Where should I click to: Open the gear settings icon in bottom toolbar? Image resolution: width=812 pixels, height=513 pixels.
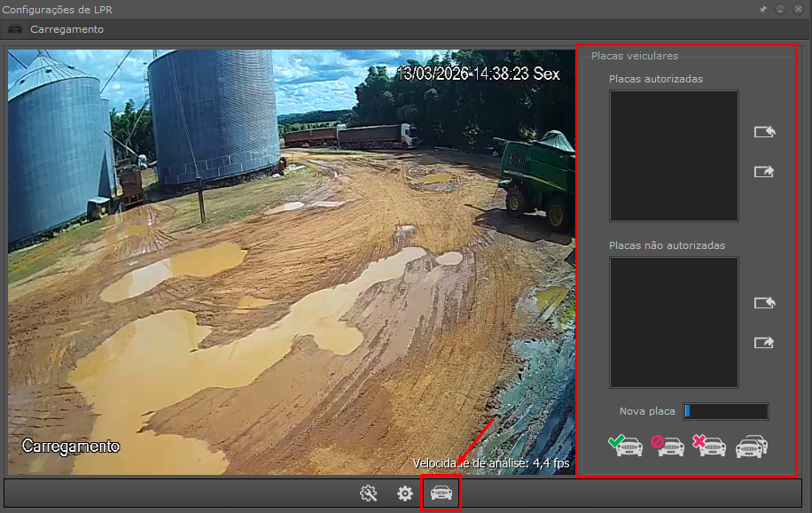[x=405, y=494]
